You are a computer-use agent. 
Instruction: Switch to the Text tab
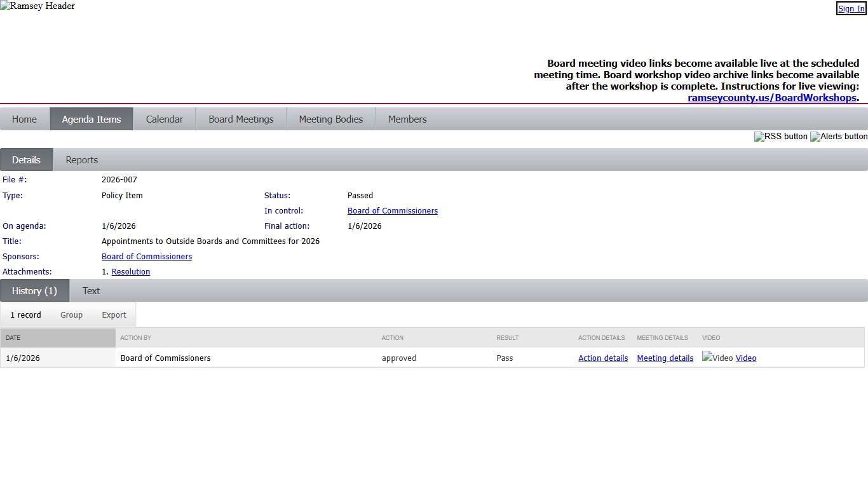[x=91, y=290]
